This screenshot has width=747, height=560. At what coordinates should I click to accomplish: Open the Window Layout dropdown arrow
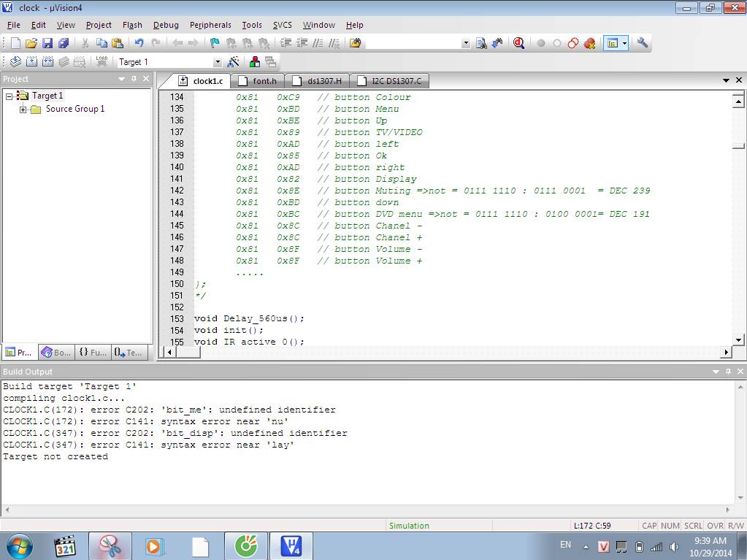click(x=624, y=43)
